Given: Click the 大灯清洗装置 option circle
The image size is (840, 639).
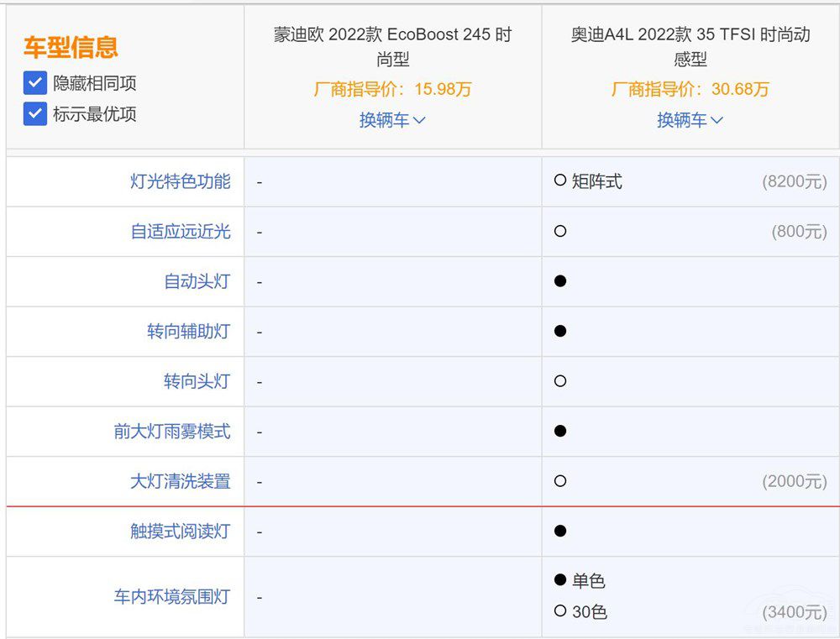Looking at the screenshot, I should pos(560,481).
